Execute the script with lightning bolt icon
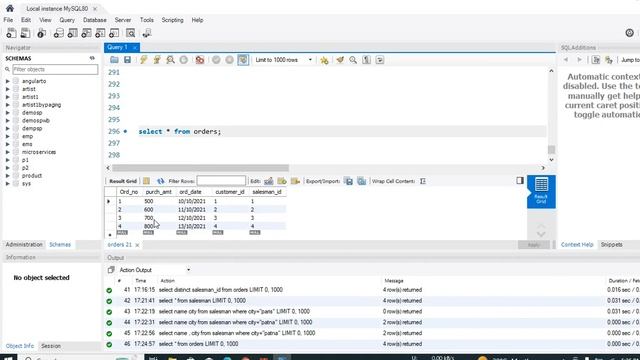Screen dimensions: 640x360 [x=143, y=60]
